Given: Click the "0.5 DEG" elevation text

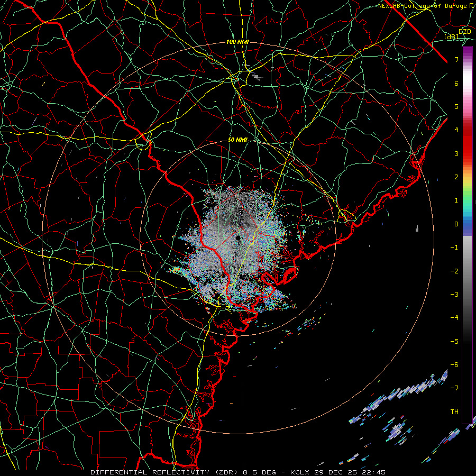Looking at the screenshot, I should click(260, 472).
